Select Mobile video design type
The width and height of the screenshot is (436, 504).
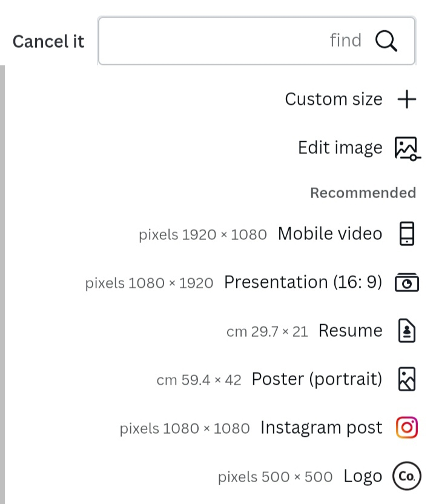(330, 234)
